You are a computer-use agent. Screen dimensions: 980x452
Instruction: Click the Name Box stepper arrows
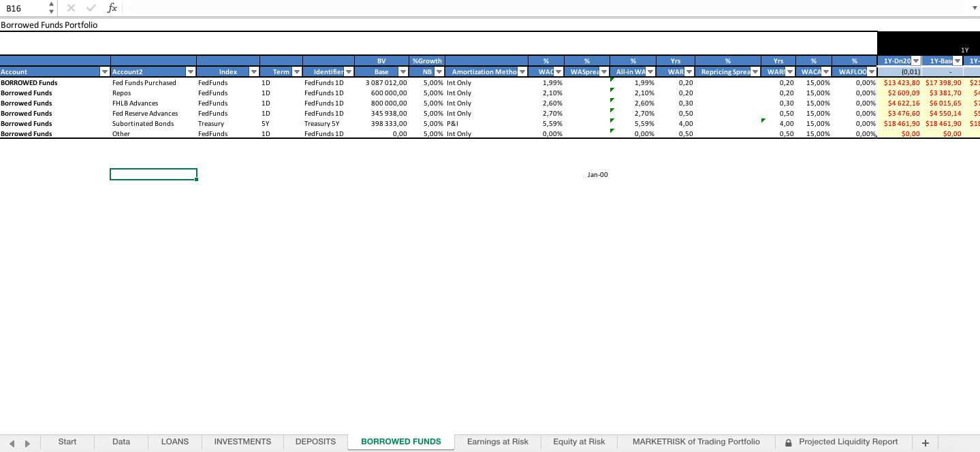[x=52, y=8]
